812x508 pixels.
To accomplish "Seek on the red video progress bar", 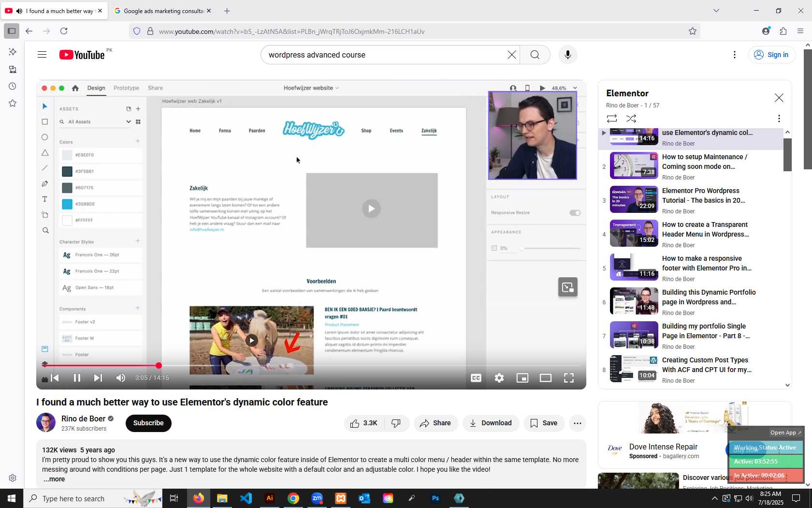I will [x=311, y=365].
